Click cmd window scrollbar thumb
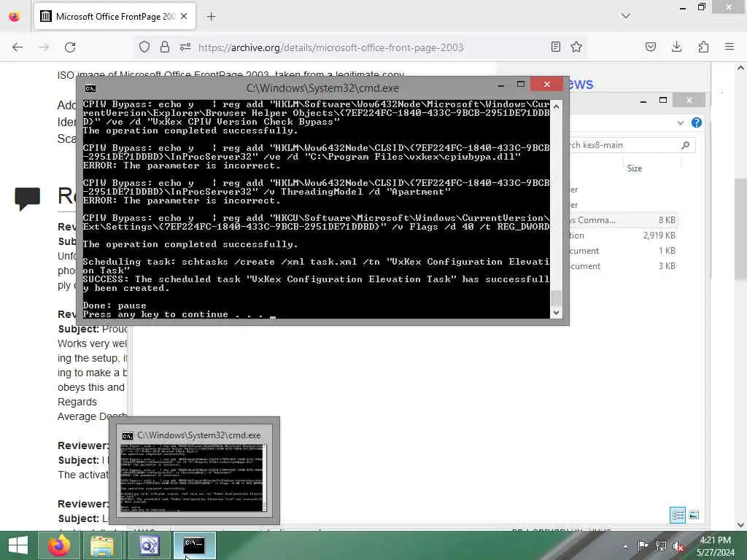Screen dimensions: 747x560 (x=556, y=298)
